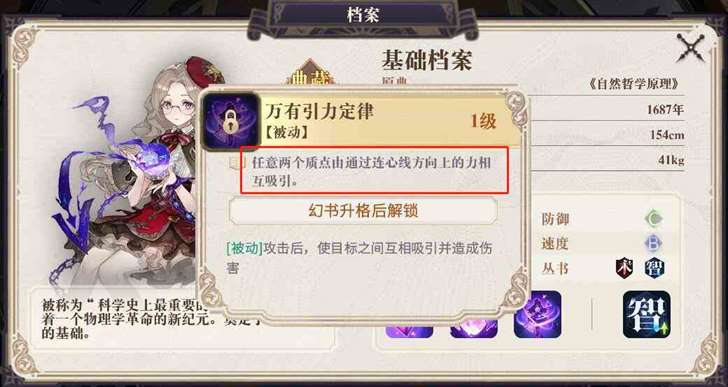Tap the golden emblem above the skill popup

click(311, 73)
